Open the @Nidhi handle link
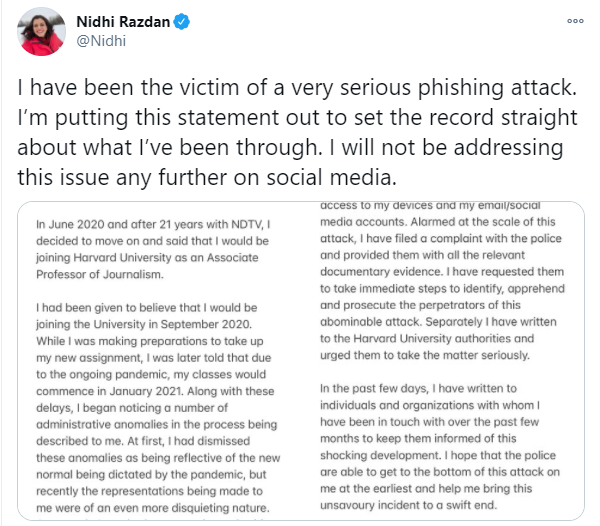 (101, 42)
